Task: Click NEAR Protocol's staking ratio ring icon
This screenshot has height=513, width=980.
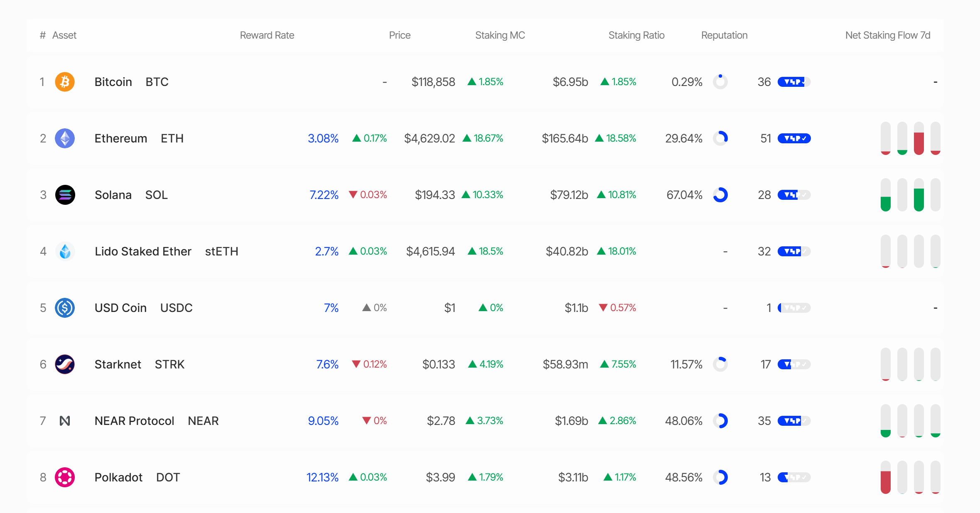Action: click(x=720, y=421)
